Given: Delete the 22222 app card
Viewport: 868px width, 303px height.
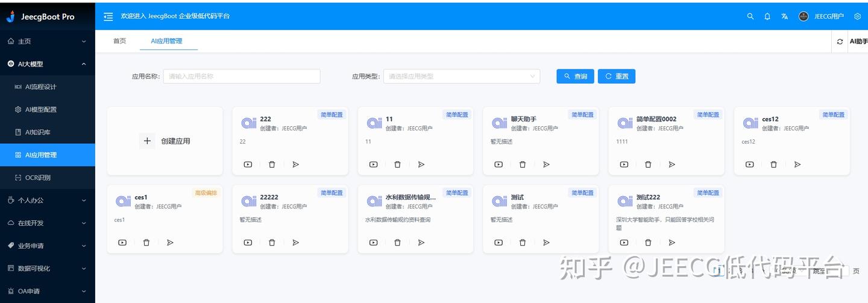Looking at the screenshot, I should 272,243.
